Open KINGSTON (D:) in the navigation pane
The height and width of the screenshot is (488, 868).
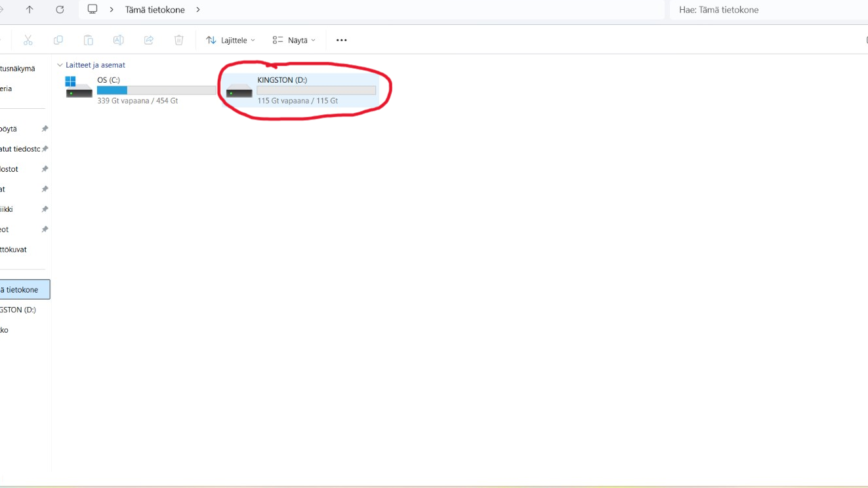(18, 310)
